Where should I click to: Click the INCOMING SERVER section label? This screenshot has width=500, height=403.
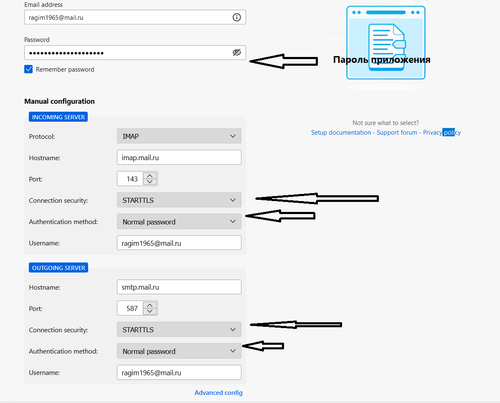58,117
